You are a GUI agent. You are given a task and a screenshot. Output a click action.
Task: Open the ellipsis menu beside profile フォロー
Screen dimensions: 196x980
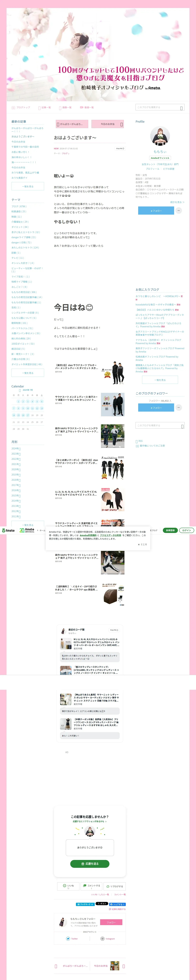click(x=179, y=210)
